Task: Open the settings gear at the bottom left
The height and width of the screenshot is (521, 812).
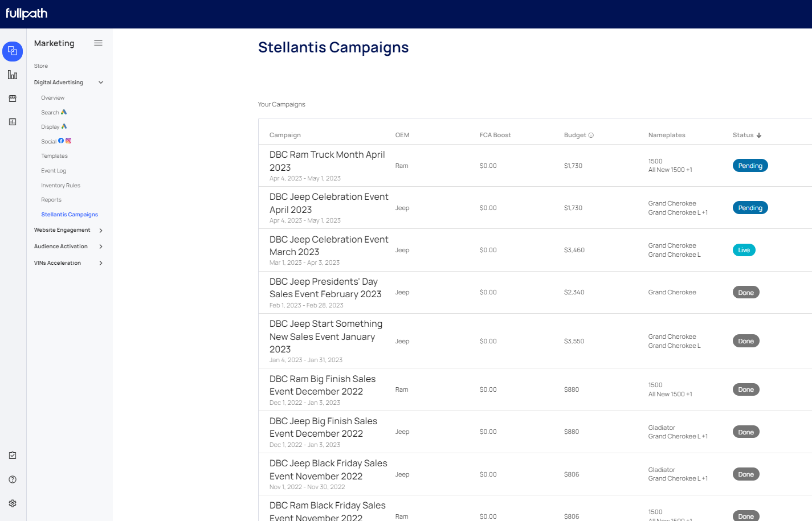Action: click(13, 503)
